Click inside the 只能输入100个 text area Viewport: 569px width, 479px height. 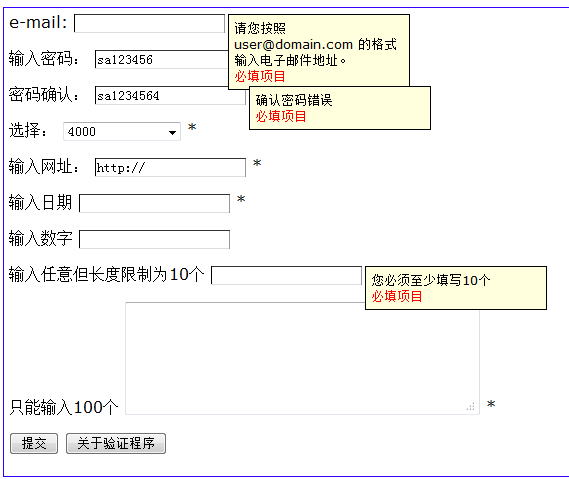[x=302, y=359]
